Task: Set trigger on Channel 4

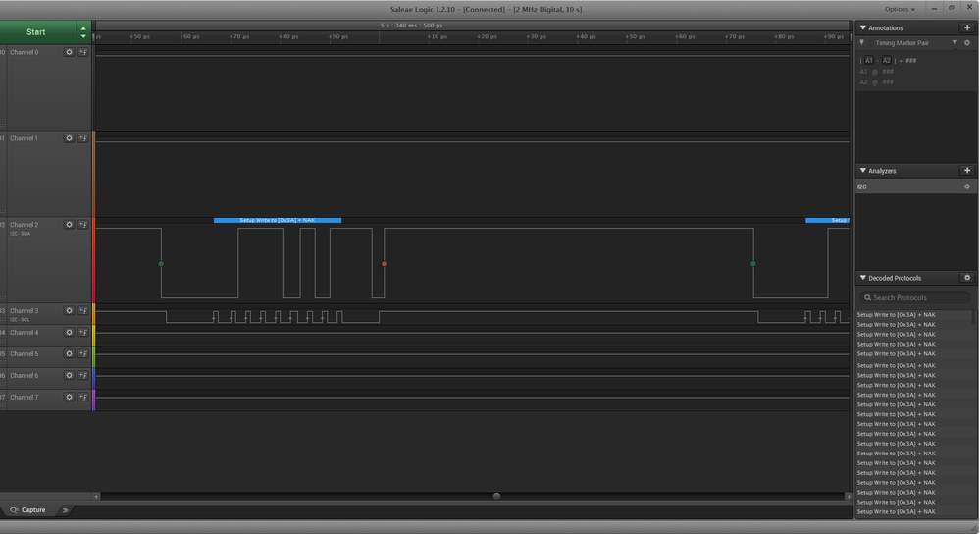Action: tap(83, 333)
